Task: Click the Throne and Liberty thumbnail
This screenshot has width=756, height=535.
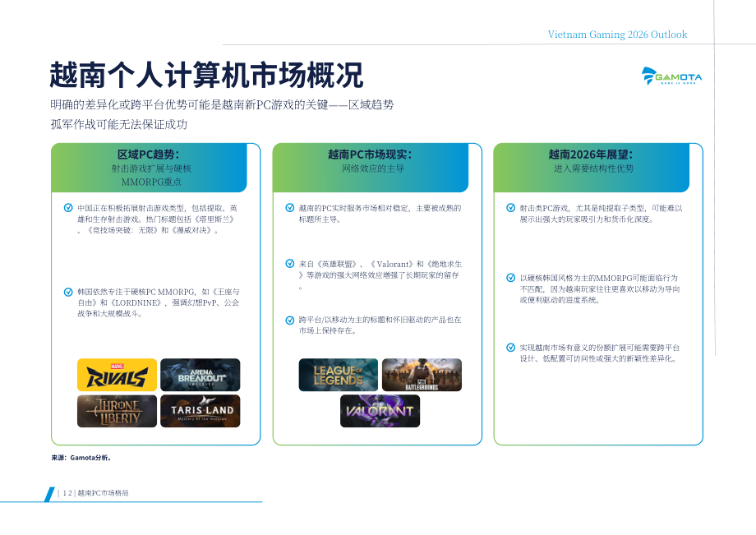Action: point(118,411)
